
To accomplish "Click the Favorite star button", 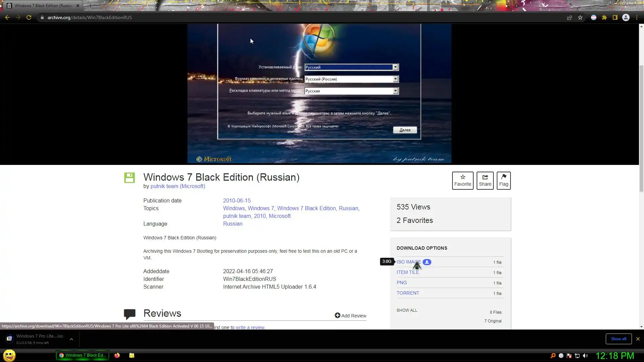I will click(463, 180).
